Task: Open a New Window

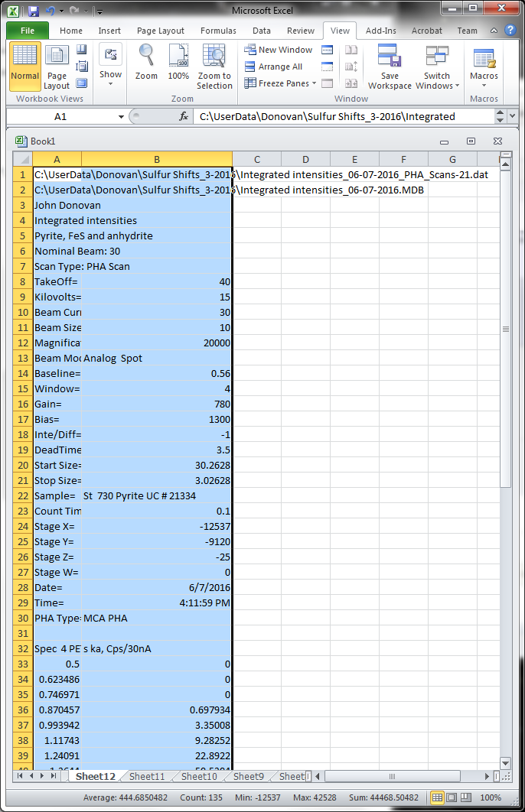Action: tap(278, 50)
